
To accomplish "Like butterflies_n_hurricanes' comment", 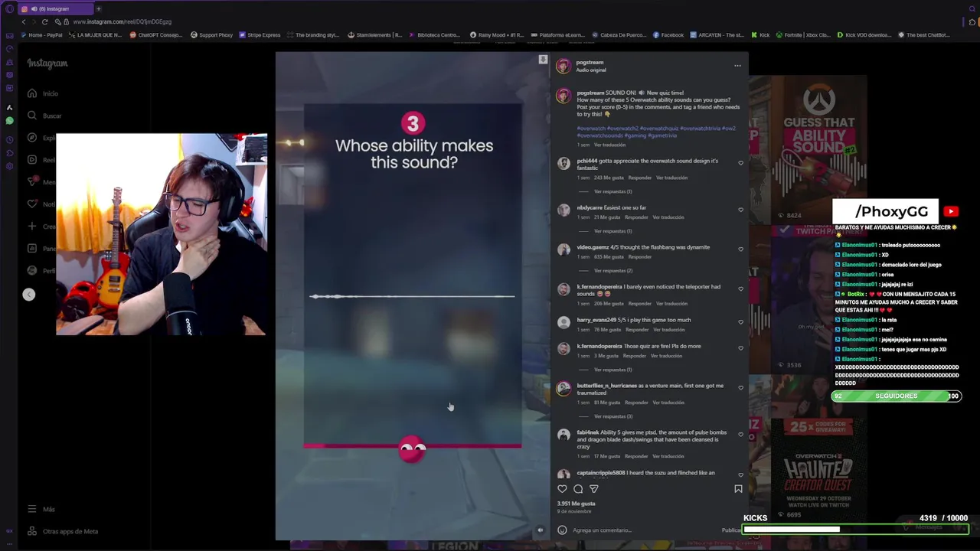I will (x=740, y=388).
